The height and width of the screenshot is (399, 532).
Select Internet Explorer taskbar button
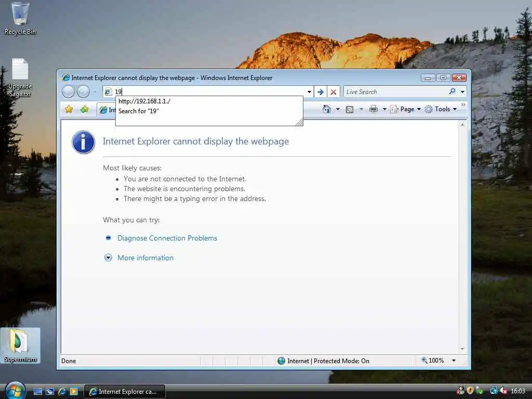(125, 392)
